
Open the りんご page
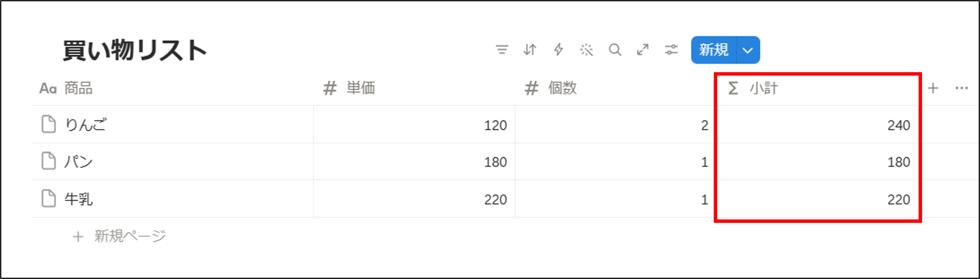[85, 124]
